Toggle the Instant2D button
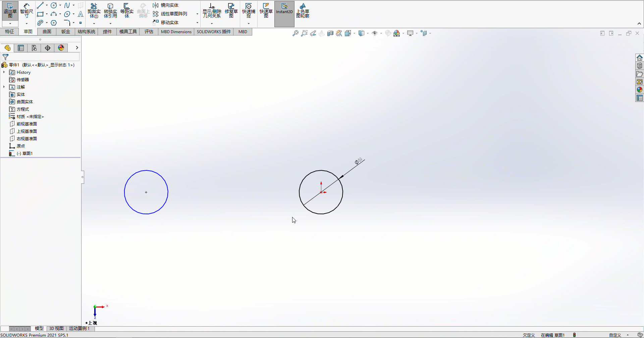This screenshot has height=338, width=644. tap(284, 14)
